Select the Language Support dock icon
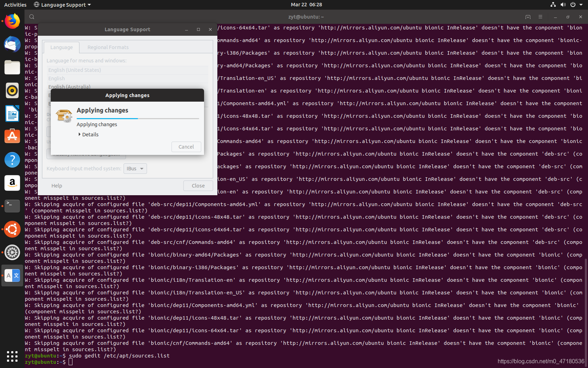588x368 pixels. (12, 275)
